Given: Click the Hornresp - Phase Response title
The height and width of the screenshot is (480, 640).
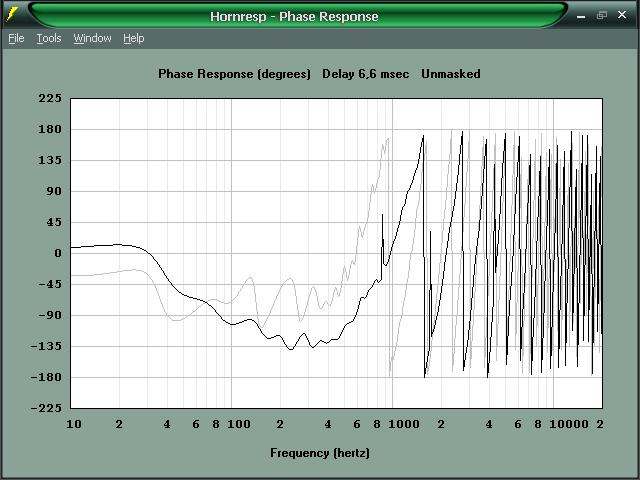Looking at the screenshot, I should coord(294,17).
